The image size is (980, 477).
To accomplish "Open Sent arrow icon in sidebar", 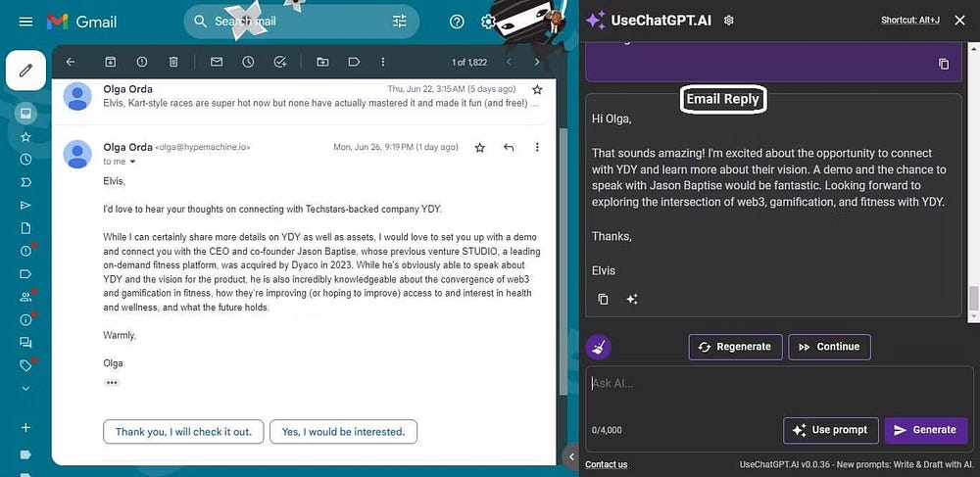I will click(25, 205).
